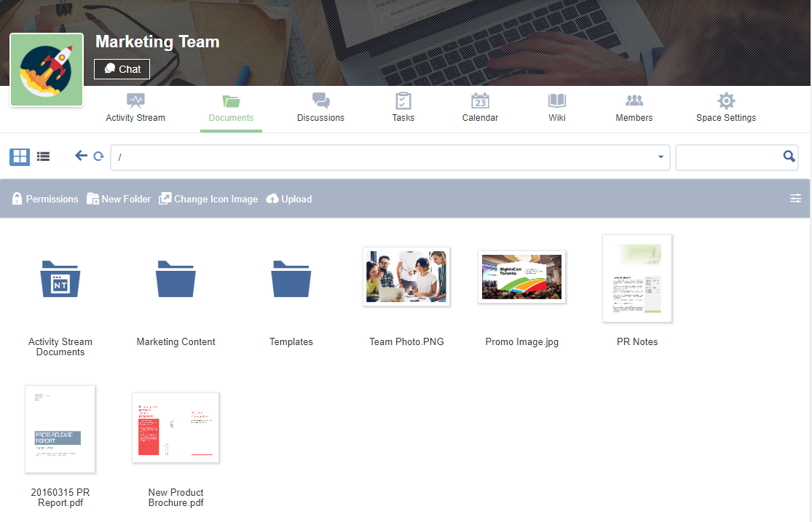
Task: Open view settings sliders icon
Action: (795, 199)
